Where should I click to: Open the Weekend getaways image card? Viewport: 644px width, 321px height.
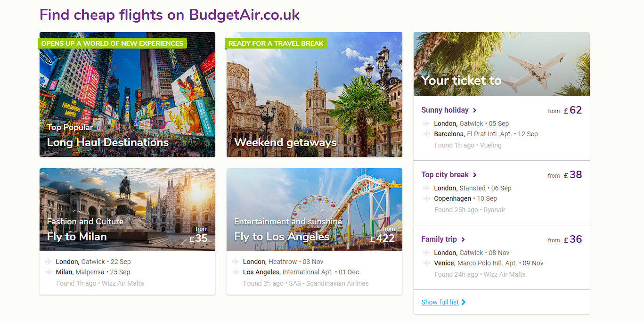314,94
